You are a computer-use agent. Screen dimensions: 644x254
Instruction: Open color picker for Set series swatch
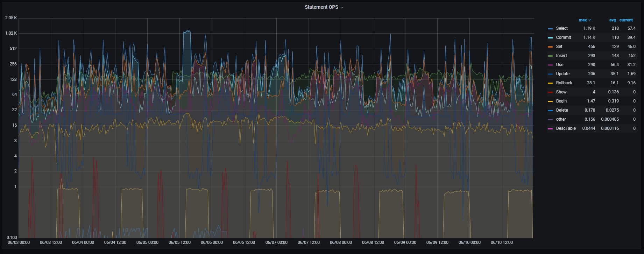click(550, 47)
